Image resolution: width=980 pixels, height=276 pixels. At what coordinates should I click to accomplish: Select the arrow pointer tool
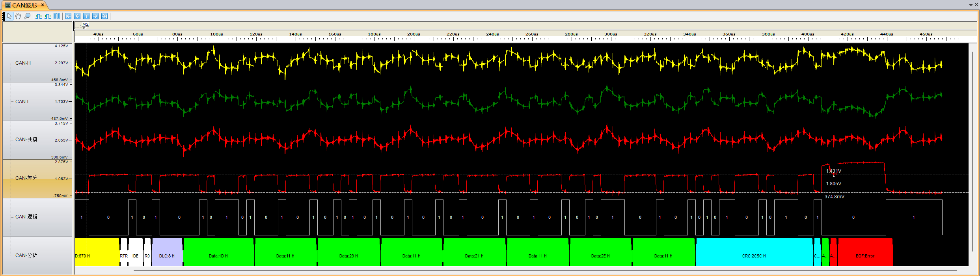pos(9,16)
